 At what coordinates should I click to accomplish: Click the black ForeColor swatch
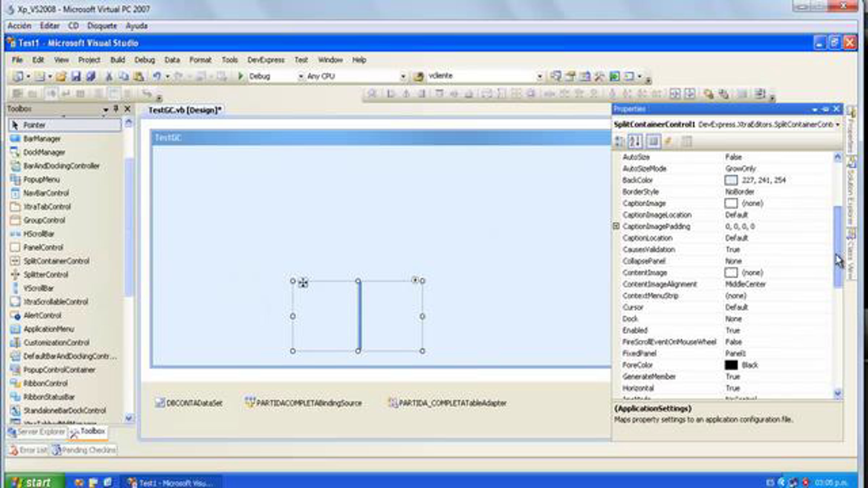click(731, 365)
